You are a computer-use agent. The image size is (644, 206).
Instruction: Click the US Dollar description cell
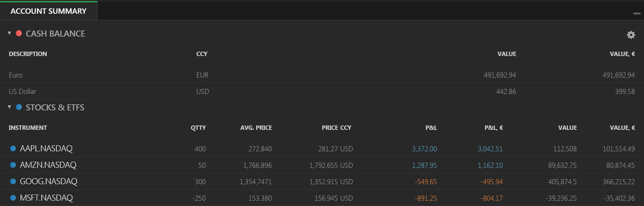point(22,92)
